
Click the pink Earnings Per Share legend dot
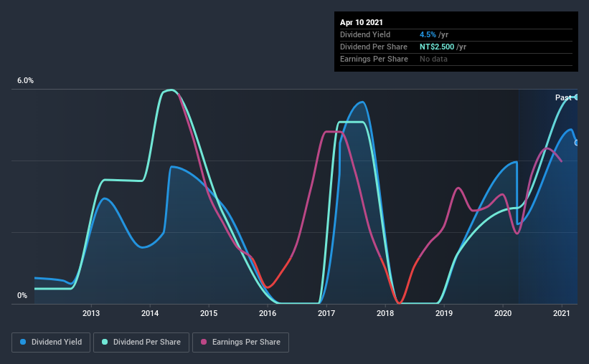coord(204,342)
